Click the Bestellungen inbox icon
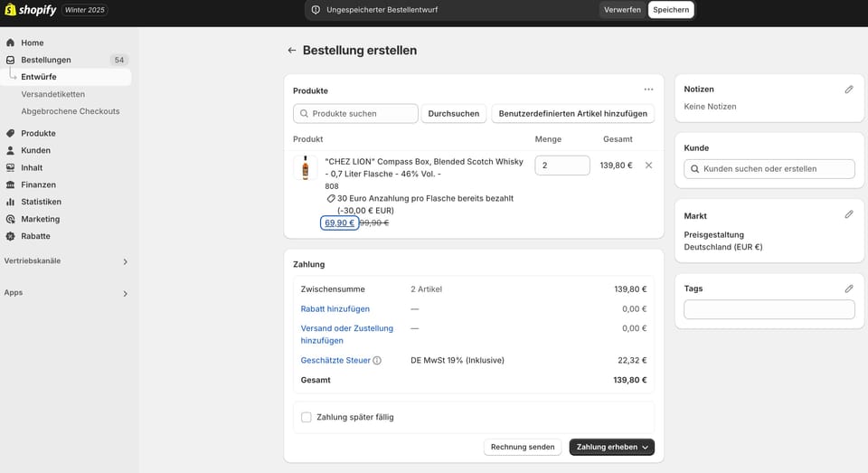Image resolution: width=868 pixels, height=473 pixels. tap(10, 60)
